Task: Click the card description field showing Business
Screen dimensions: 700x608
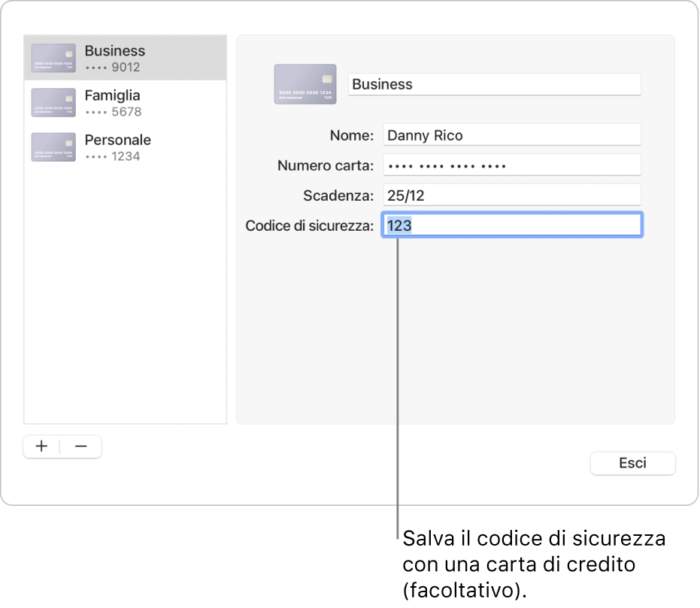Action: [x=494, y=84]
